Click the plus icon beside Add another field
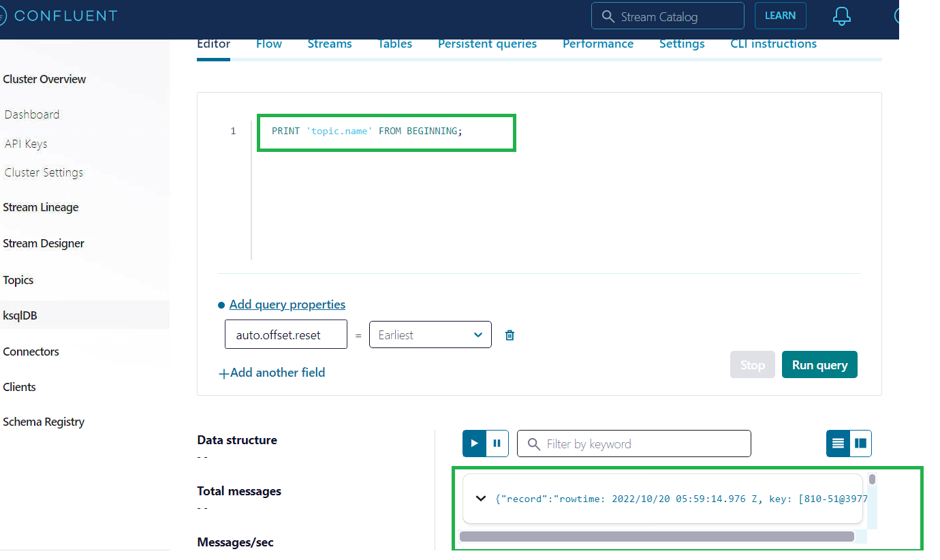940x560 pixels. coord(224,373)
